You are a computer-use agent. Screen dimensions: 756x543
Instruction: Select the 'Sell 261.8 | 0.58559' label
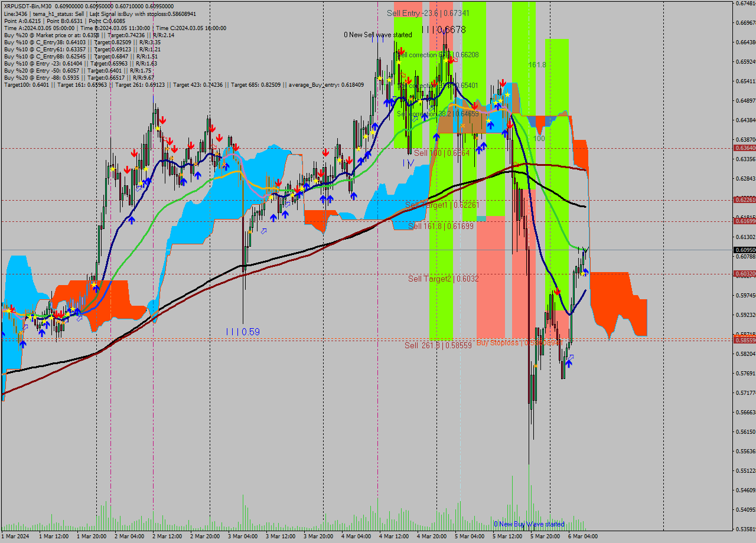click(x=438, y=345)
